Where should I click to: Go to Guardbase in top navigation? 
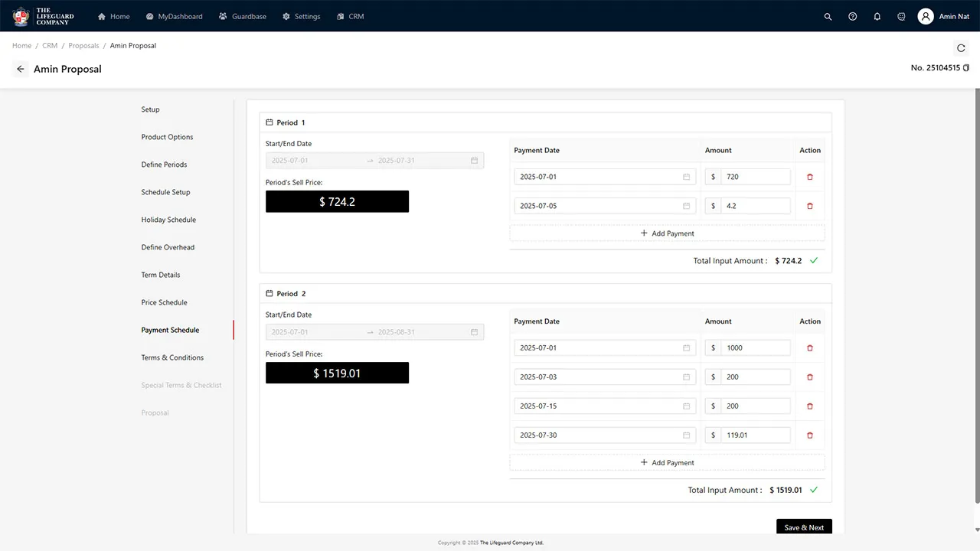coord(242,16)
